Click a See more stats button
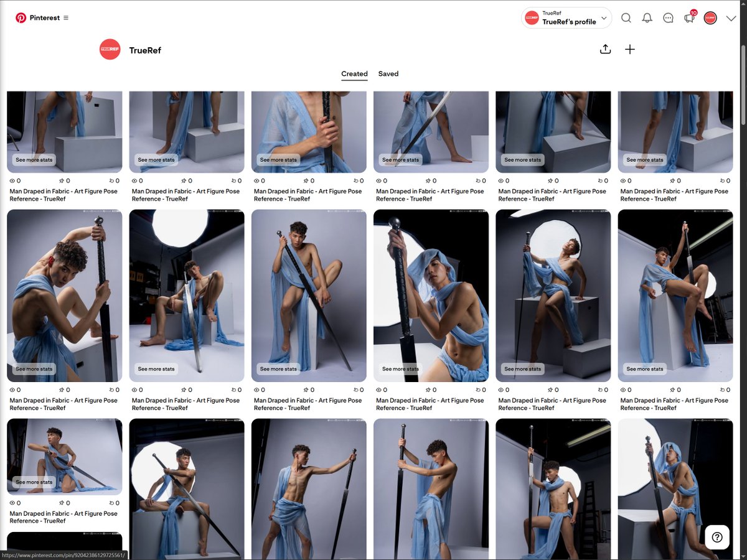The image size is (747, 560). click(x=32, y=159)
